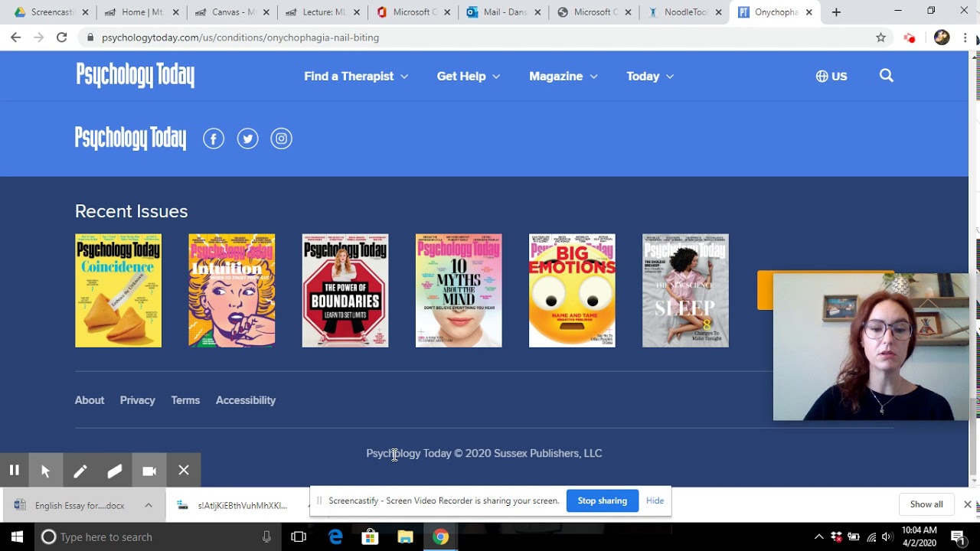
Task: Click the Psychology Today header logo
Action: tap(136, 76)
